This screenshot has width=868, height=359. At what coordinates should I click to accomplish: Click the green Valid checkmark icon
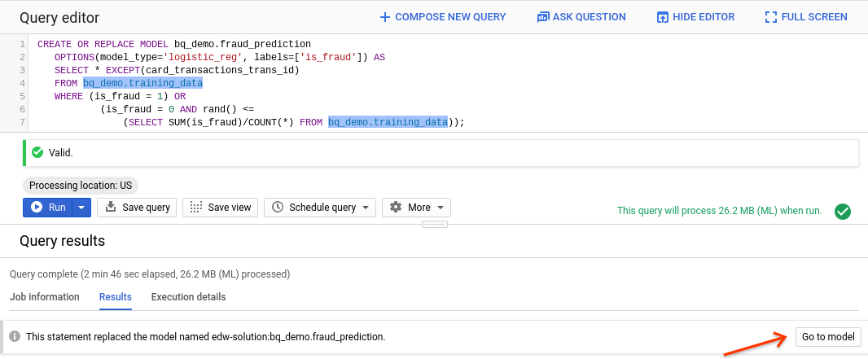(x=37, y=152)
